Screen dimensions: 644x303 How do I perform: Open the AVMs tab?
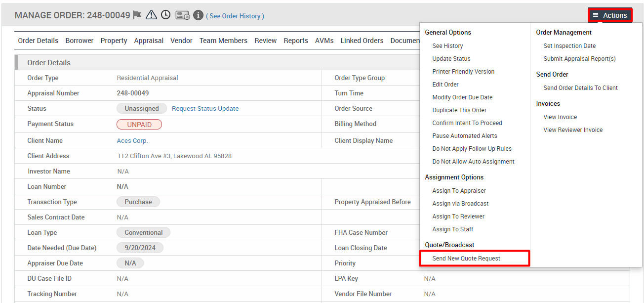pyautogui.click(x=324, y=41)
